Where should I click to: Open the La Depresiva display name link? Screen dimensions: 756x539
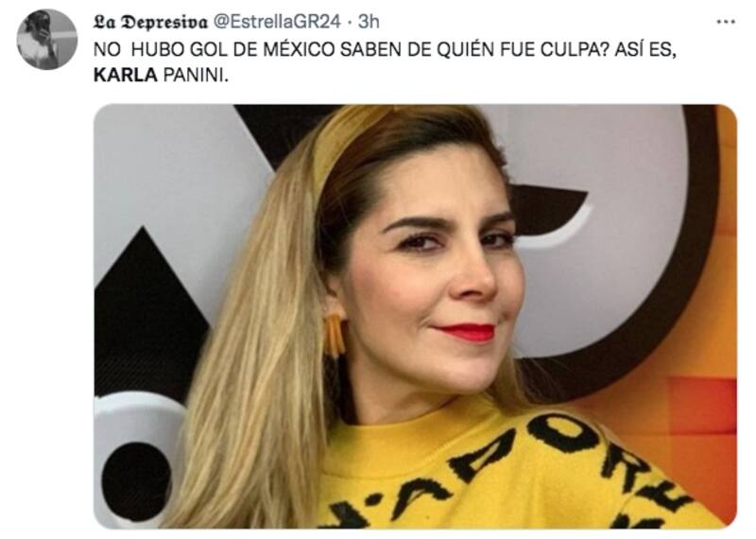coord(150,22)
